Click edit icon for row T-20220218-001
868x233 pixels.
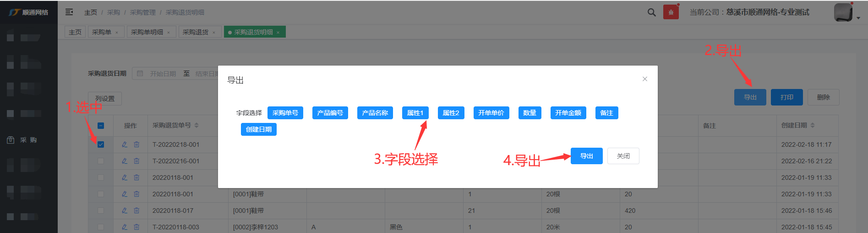(125, 144)
